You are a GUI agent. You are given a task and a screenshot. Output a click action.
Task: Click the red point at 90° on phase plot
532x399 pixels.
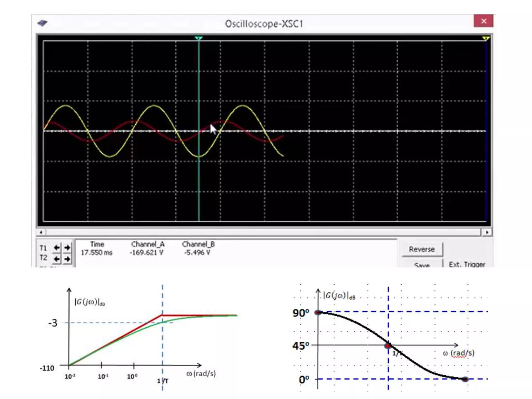(x=318, y=312)
